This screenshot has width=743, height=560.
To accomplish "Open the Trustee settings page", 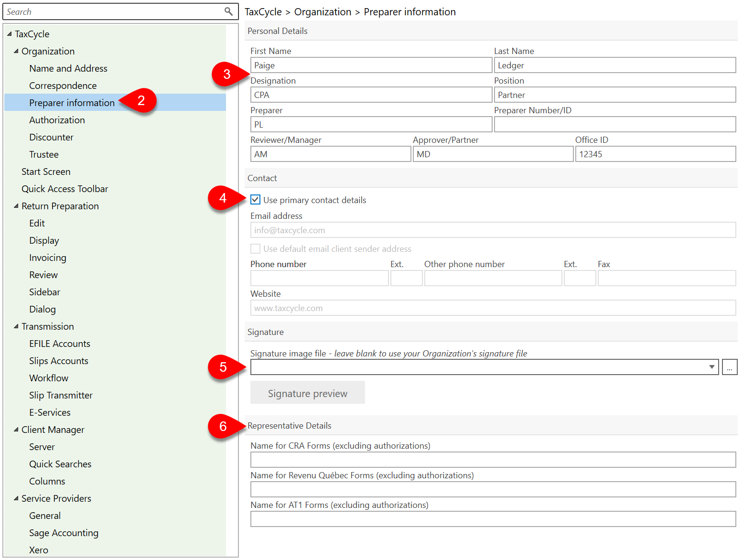I will pyautogui.click(x=44, y=154).
